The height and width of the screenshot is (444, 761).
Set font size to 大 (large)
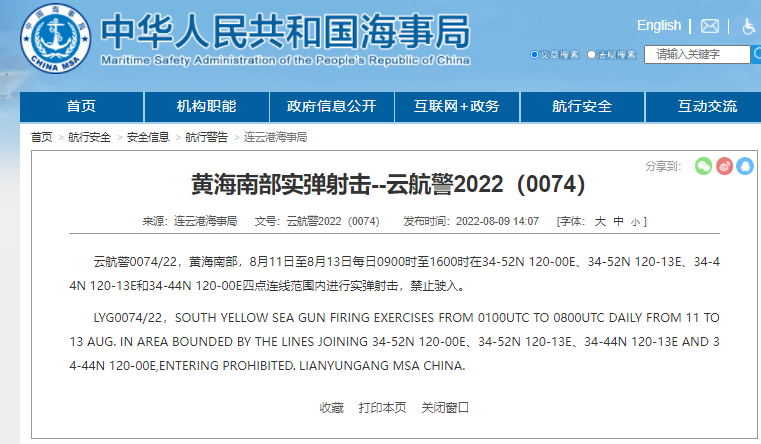coord(600,221)
